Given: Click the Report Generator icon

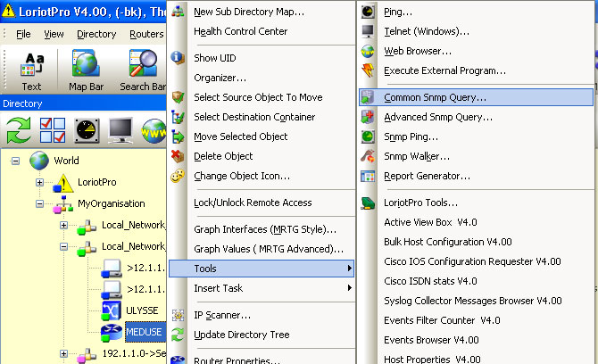Looking at the screenshot, I should [368, 176].
